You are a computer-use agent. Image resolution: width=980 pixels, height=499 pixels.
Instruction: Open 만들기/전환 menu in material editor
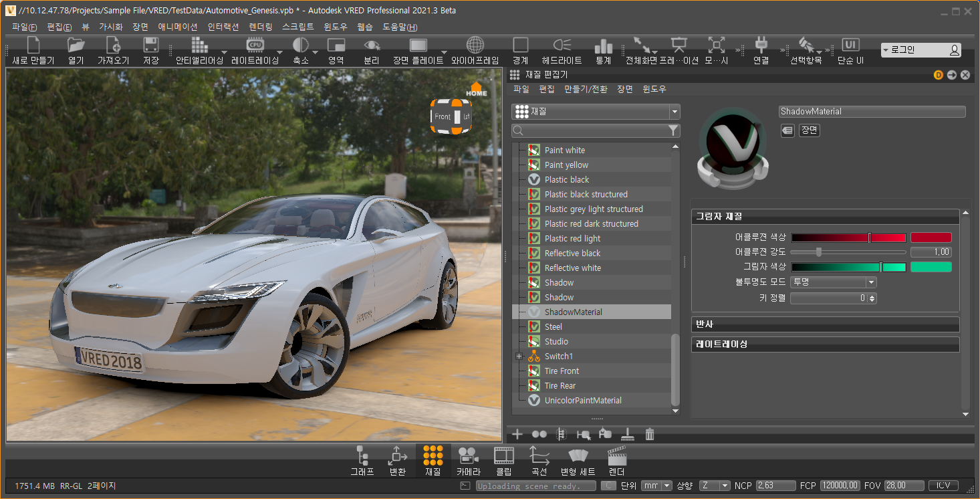coord(586,89)
